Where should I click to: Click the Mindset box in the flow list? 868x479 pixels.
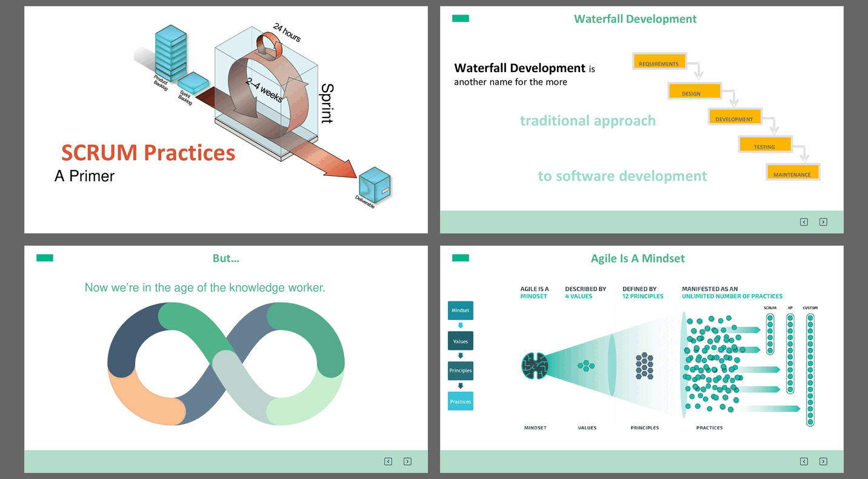point(461,310)
